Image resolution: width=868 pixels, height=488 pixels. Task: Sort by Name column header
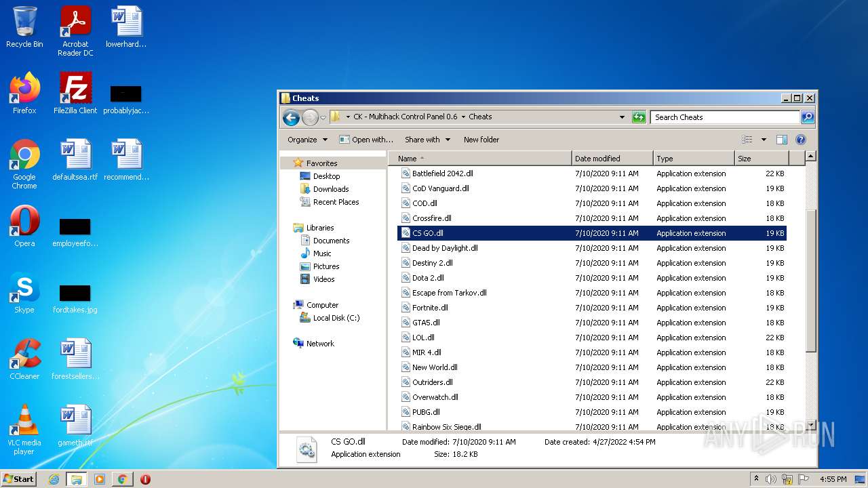coord(480,159)
